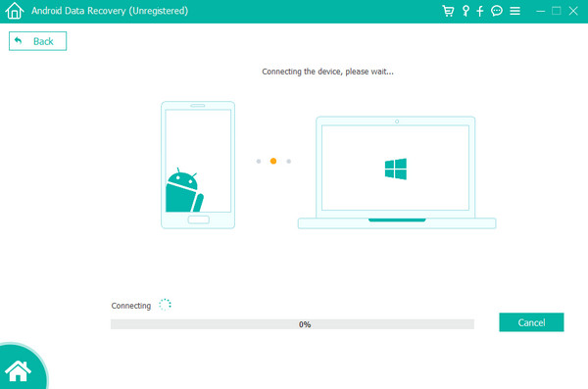The height and width of the screenshot is (389, 588).
Task: Click the key register icon
Action: pyautogui.click(x=465, y=11)
